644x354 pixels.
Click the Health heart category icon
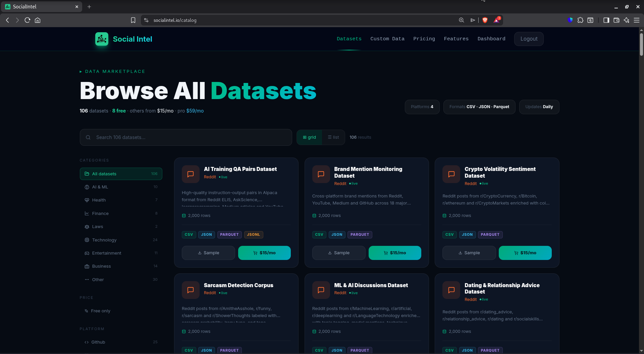click(87, 200)
